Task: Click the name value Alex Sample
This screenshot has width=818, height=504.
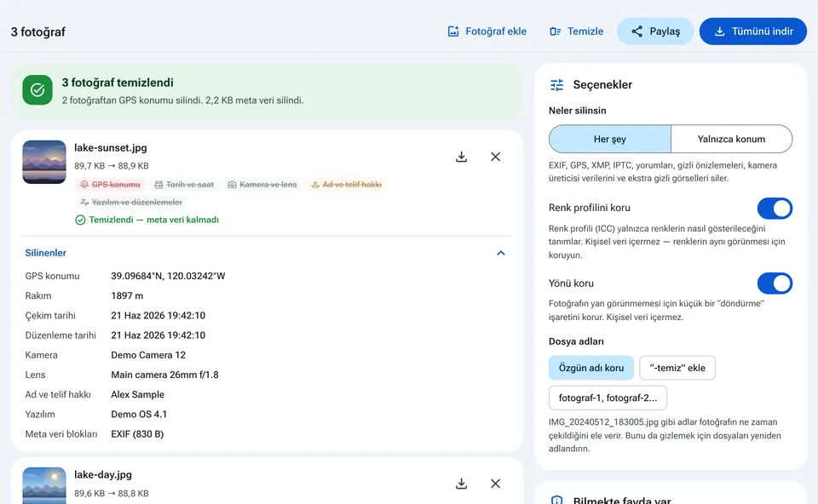Action: click(x=138, y=395)
